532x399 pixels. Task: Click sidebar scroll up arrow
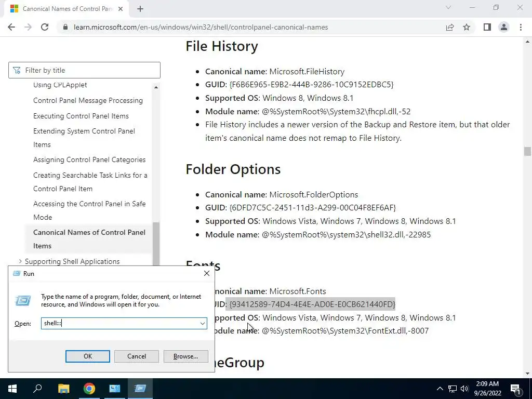(156, 87)
